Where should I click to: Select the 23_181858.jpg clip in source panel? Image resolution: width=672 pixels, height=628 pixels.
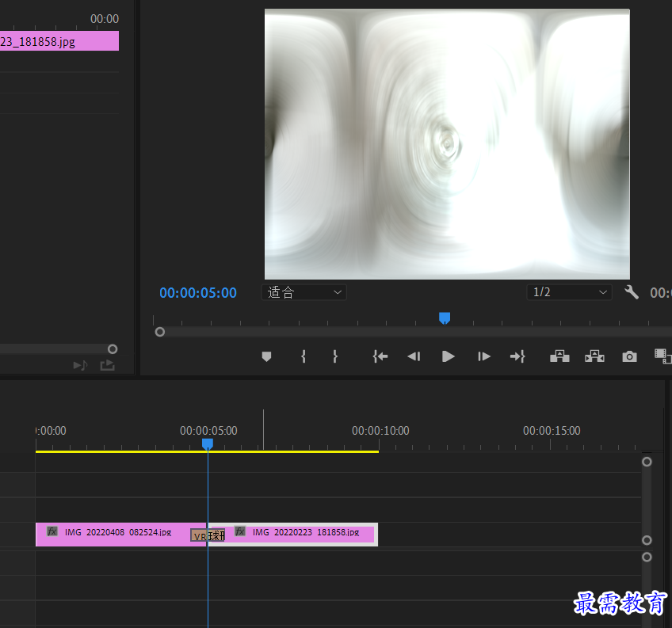coord(59,41)
